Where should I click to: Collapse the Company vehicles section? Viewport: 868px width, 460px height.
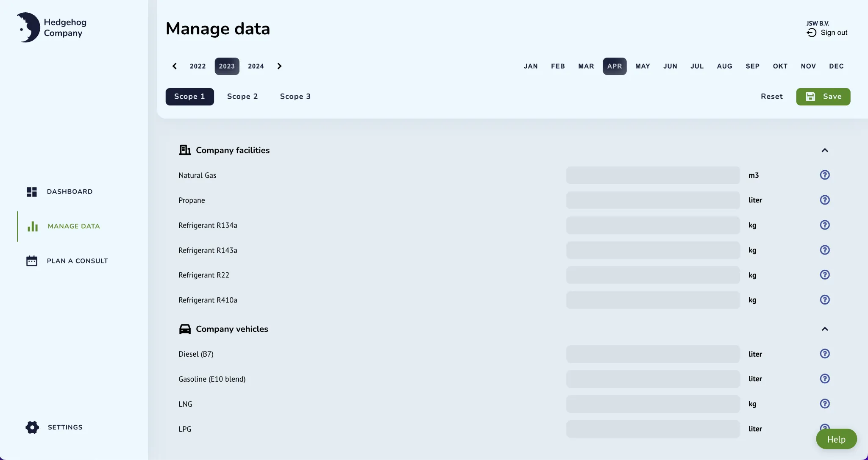click(x=824, y=329)
